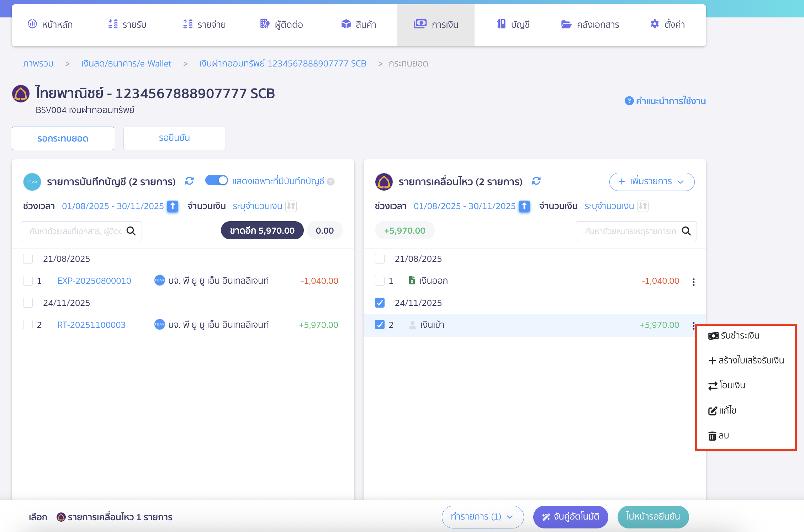Viewport: 804px width, 532px height.
Task: Open the ทำรายการ (1) dropdown
Action: click(x=482, y=517)
